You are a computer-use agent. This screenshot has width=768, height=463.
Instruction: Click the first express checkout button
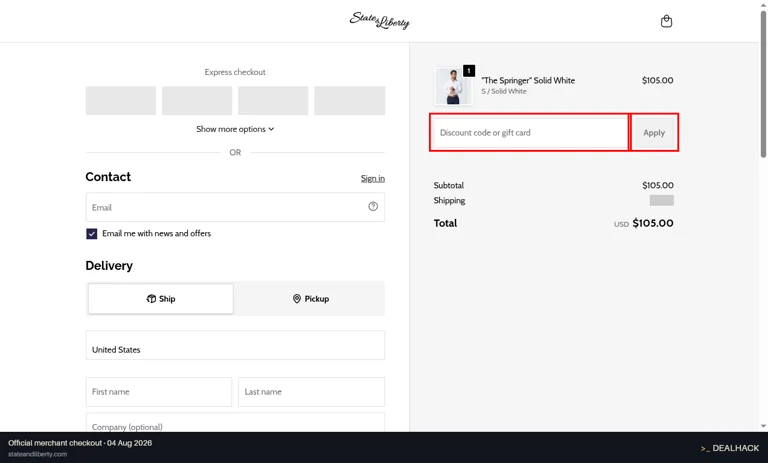(x=121, y=100)
